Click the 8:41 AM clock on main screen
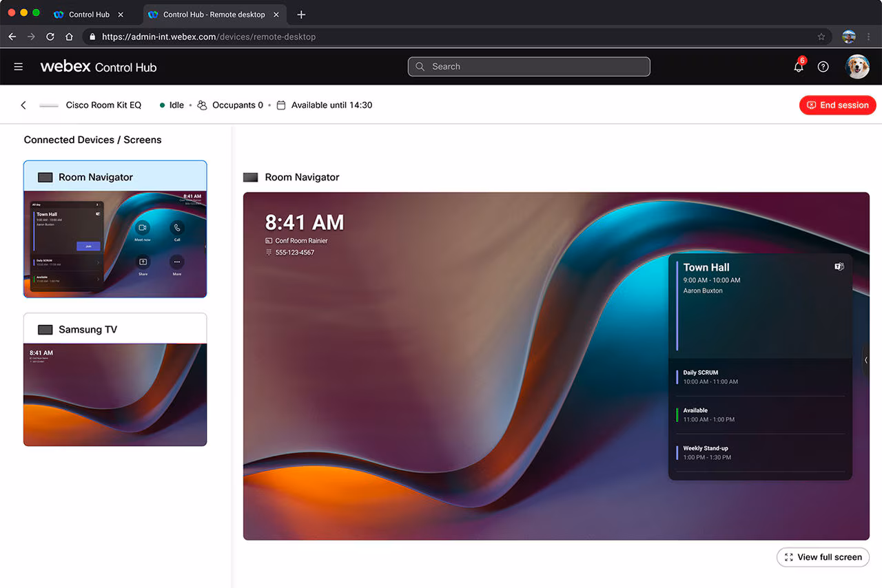 [x=305, y=222]
